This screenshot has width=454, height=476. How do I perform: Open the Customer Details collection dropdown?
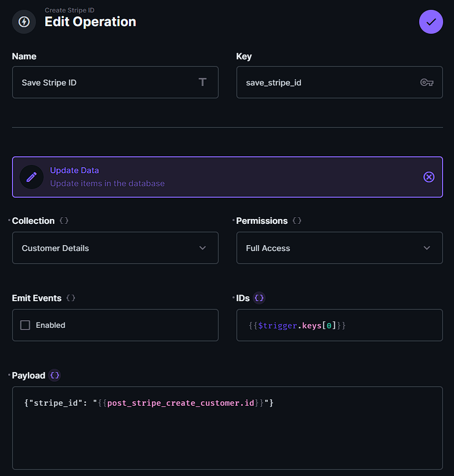pyautogui.click(x=115, y=248)
